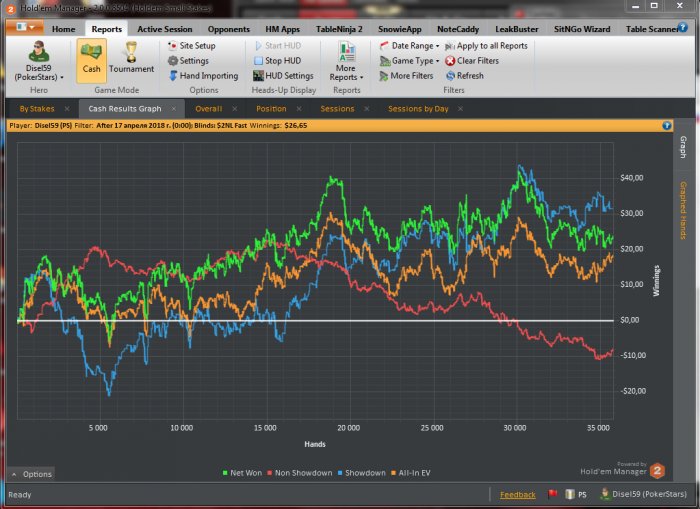The image size is (700, 509).
Task: Open the Graphed Hands side panel
Action: tap(683, 210)
